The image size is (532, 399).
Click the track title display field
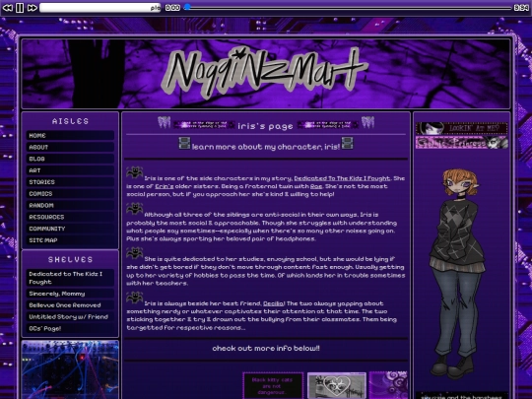point(100,8)
